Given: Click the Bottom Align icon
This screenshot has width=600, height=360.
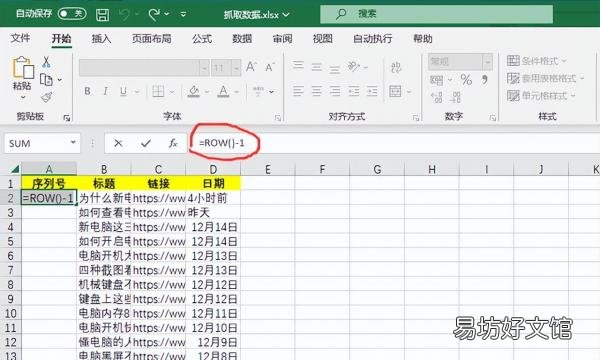Looking at the screenshot, I should click(x=335, y=69).
